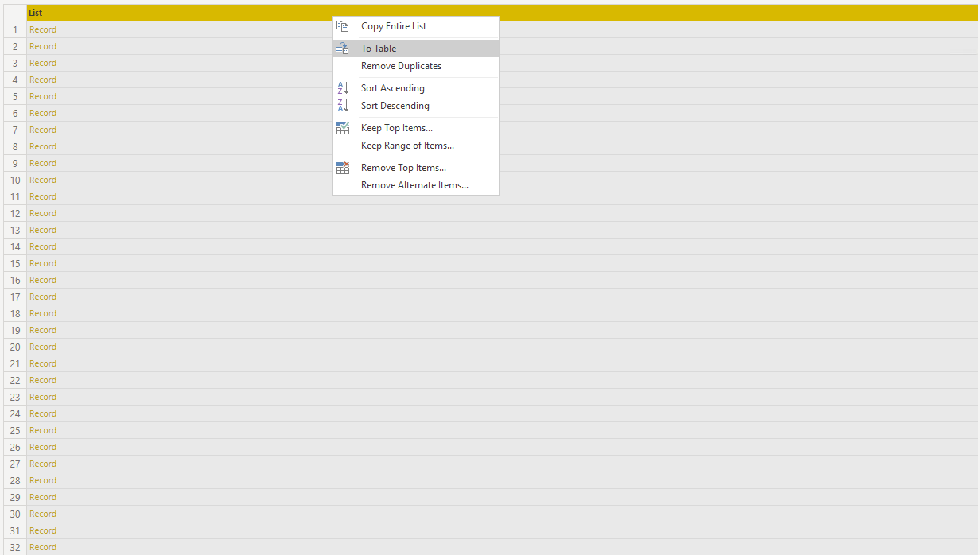Select the highlighted To Table option
This screenshot has width=980, height=555.
tap(379, 48)
